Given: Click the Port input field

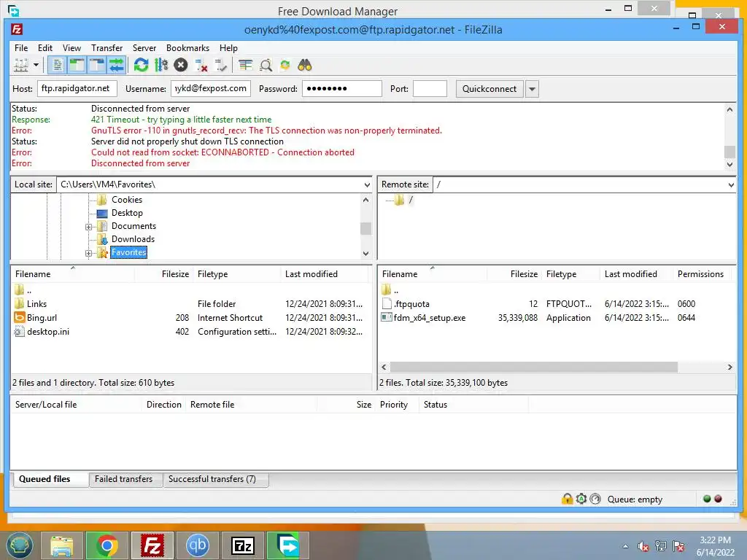Looking at the screenshot, I should click(430, 88).
